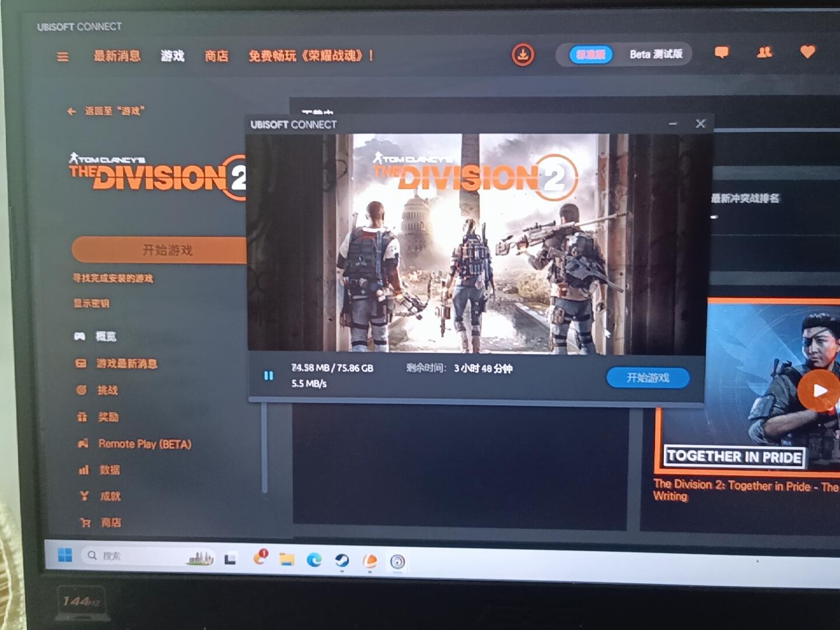The width and height of the screenshot is (840, 630).
Task: Open the chat messages icon
Action: pos(722,52)
